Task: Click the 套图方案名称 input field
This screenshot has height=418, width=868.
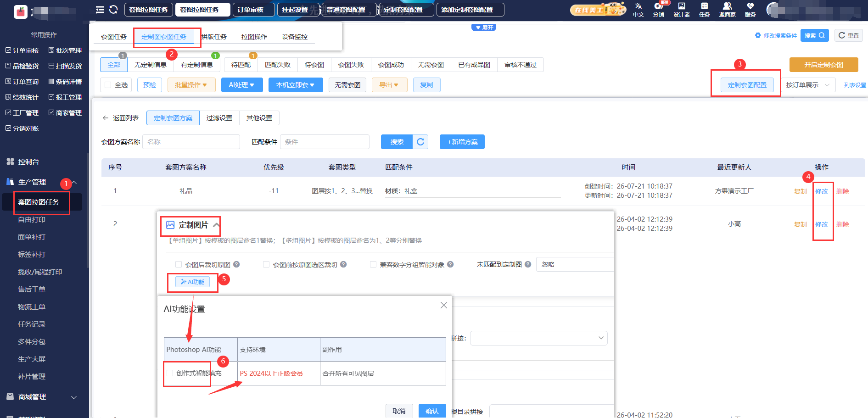Action: click(191, 142)
